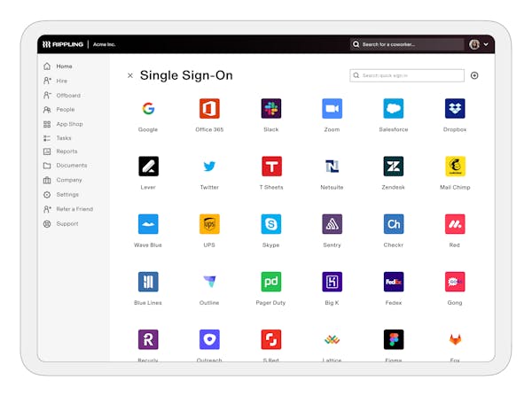Close the Single Sign-On panel
The image size is (532, 396).
pyautogui.click(x=130, y=75)
